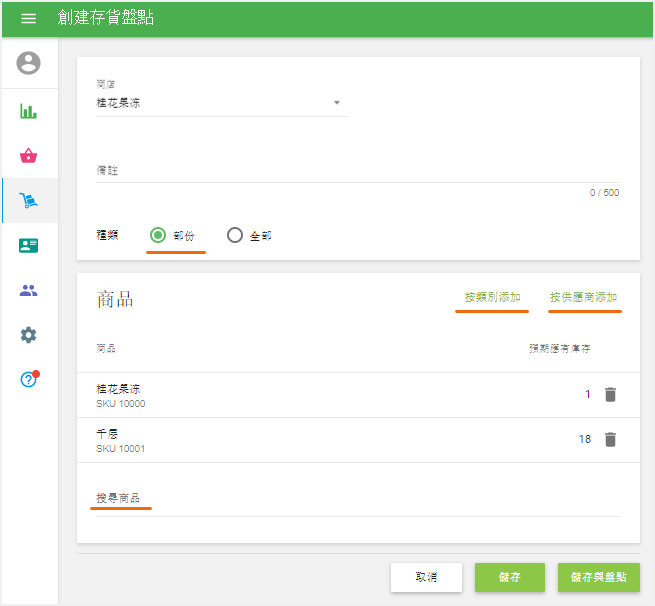Open the hamburger navigation menu

(x=28, y=19)
